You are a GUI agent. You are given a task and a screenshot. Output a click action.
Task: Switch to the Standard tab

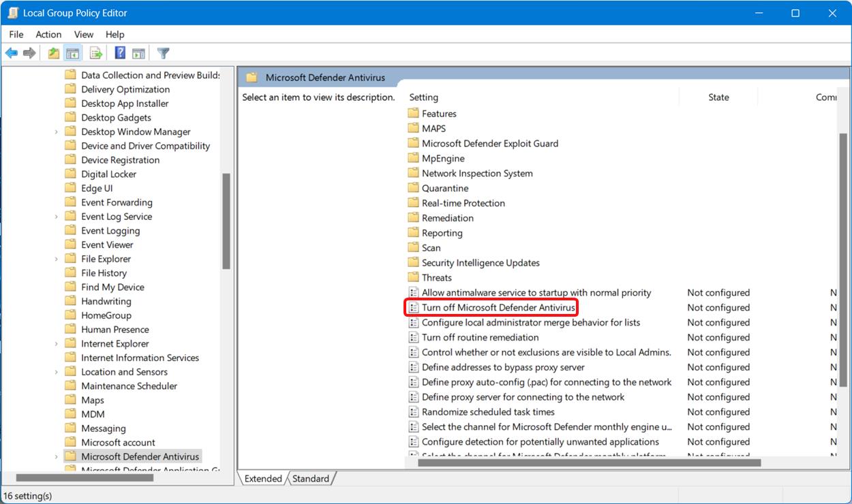point(310,478)
